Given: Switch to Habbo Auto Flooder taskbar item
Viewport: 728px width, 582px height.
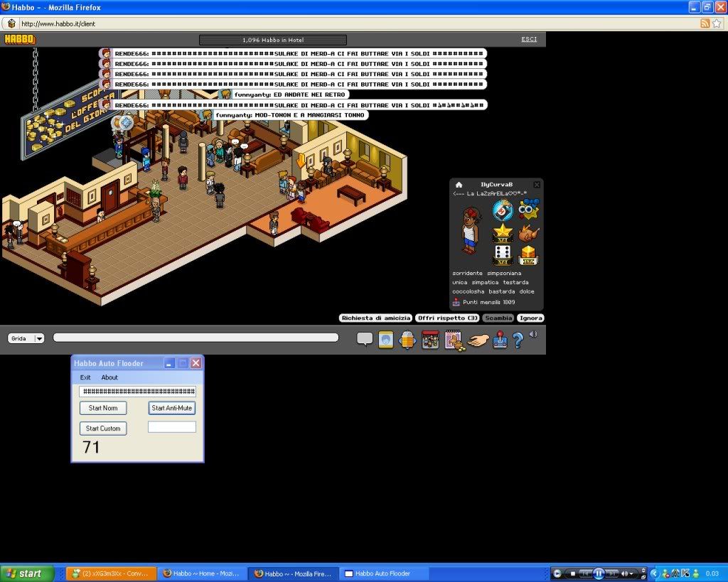Looking at the screenshot, I should point(385,573).
